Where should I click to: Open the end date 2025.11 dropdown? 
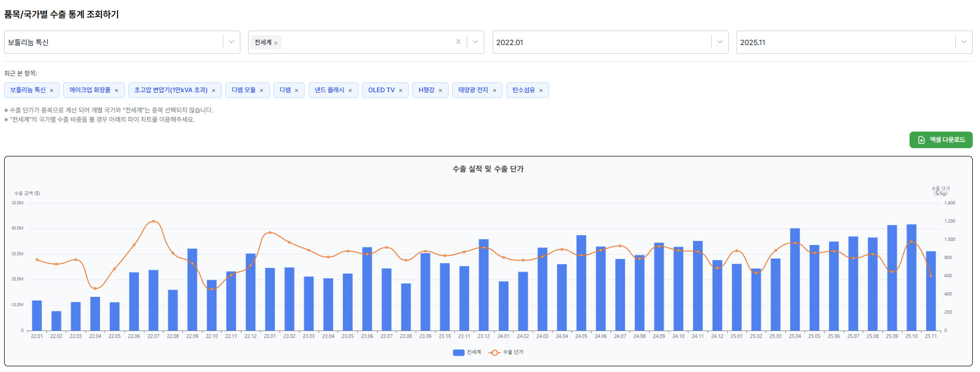[963, 42]
